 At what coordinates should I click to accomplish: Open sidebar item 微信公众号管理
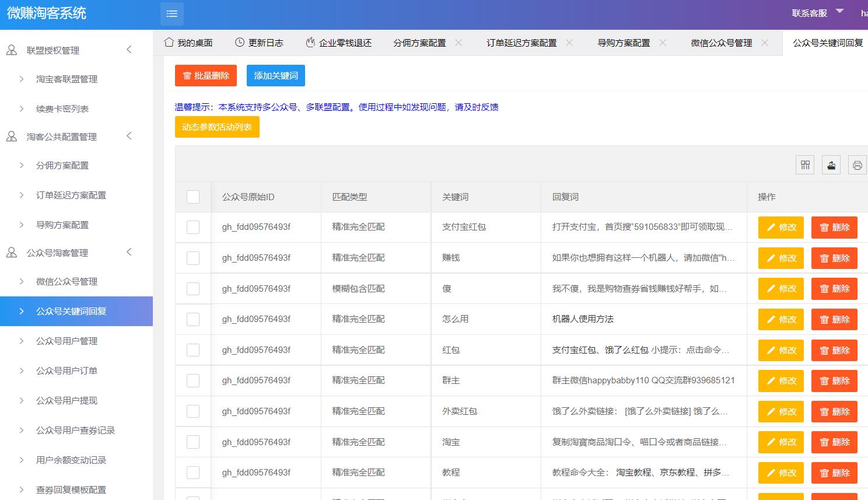pos(66,281)
